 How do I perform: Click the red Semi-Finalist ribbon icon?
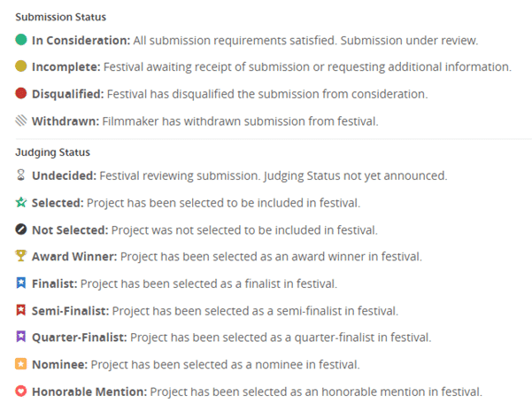[x=21, y=310]
